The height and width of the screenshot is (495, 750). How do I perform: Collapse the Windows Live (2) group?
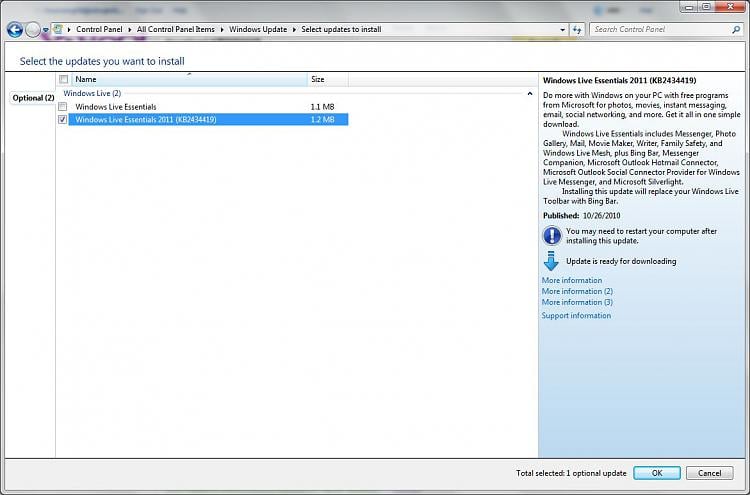(529, 93)
